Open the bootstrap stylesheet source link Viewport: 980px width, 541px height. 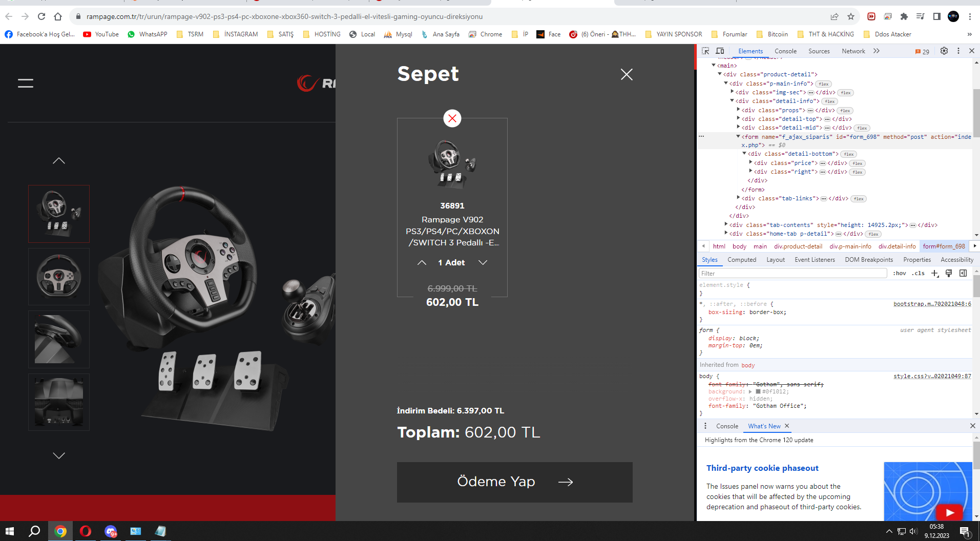click(932, 304)
